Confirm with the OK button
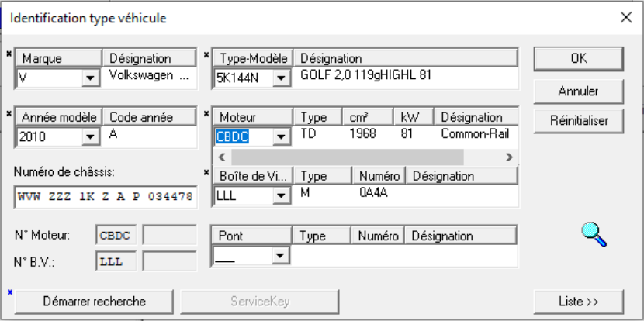The image size is (644, 321). [578, 59]
